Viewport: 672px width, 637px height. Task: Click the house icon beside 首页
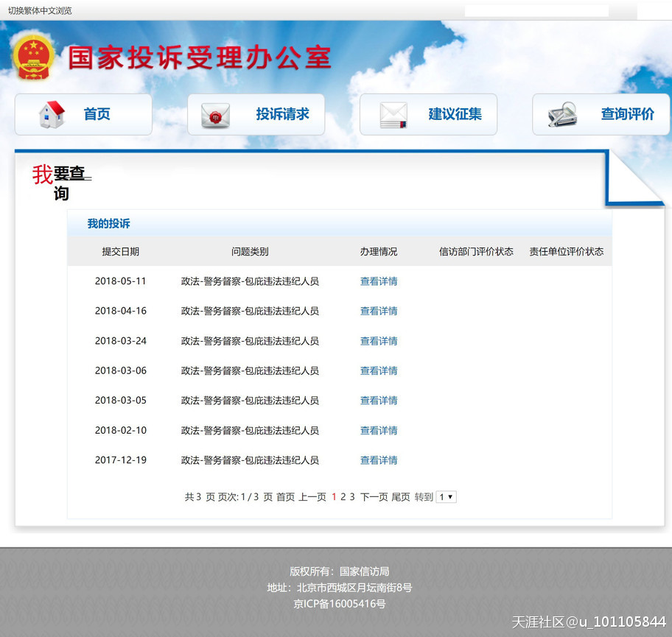coord(52,114)
